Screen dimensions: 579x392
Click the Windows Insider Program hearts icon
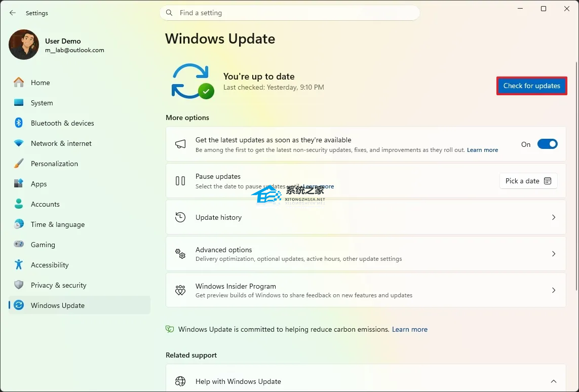180,290
